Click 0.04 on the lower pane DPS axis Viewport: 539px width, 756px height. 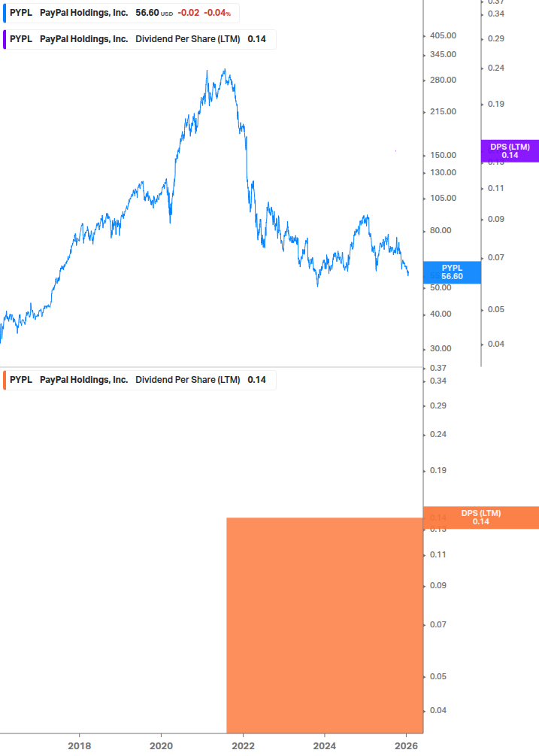pyautogui.click(x=438, y=710)
